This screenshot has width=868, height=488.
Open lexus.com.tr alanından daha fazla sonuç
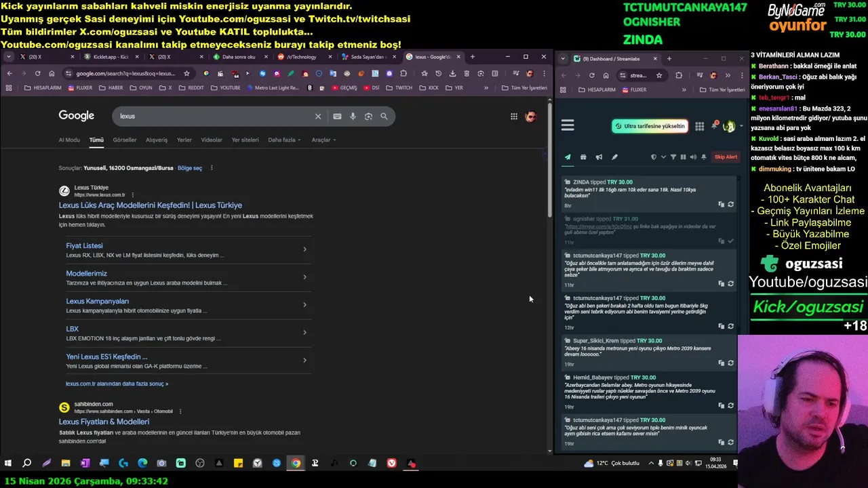(117, 384)
